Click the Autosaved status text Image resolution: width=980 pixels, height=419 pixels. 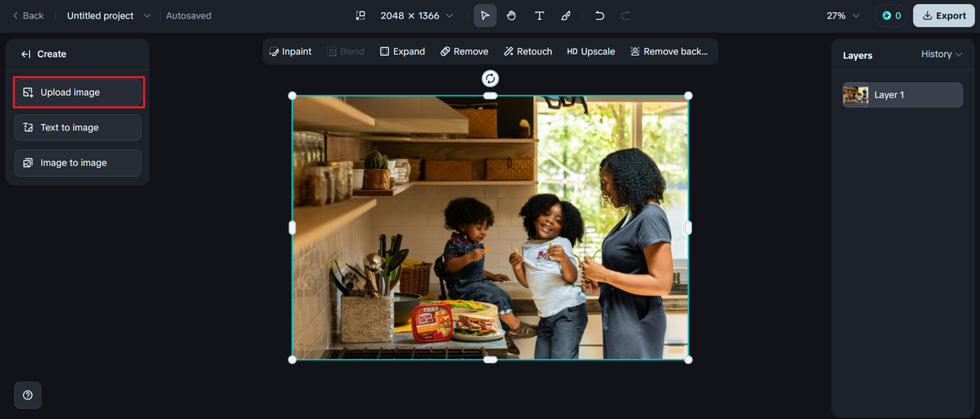click(188, 15)
